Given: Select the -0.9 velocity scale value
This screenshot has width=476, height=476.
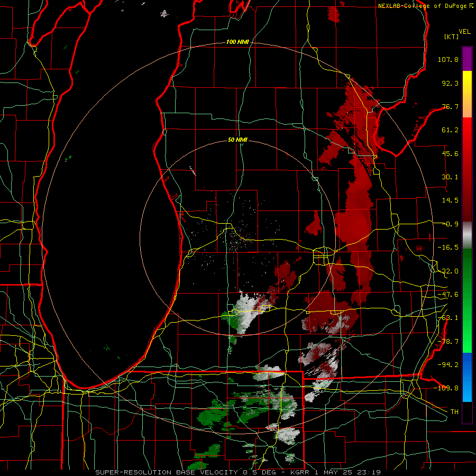Looking at the screenshot, I should pyautogui.click(x=451, y=224).
